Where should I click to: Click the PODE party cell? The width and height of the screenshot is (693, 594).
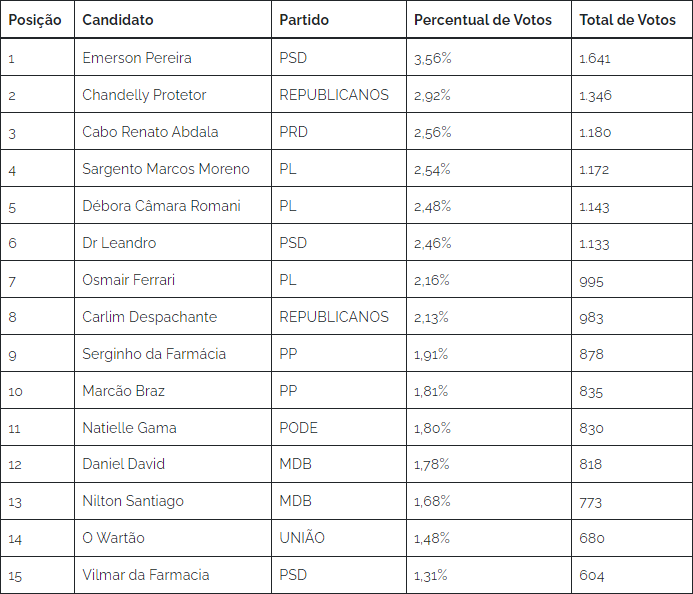pyautogui.click(x=339, y=428)
